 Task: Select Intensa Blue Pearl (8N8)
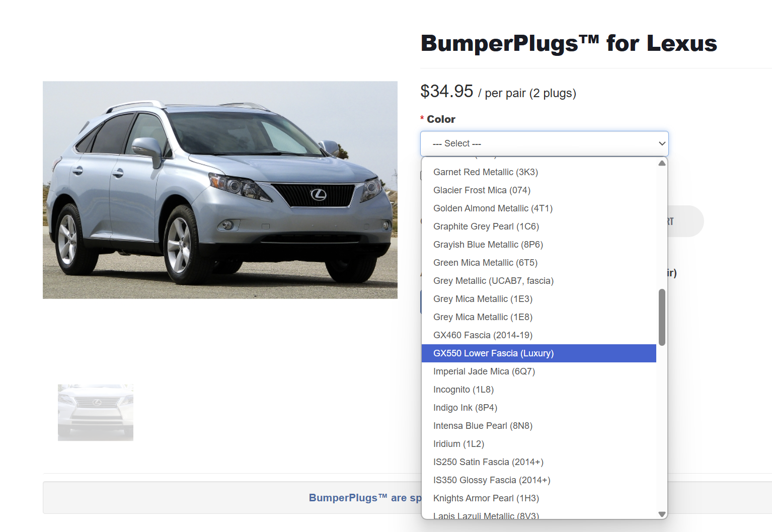pyautogui.click(x=538, y=426)
